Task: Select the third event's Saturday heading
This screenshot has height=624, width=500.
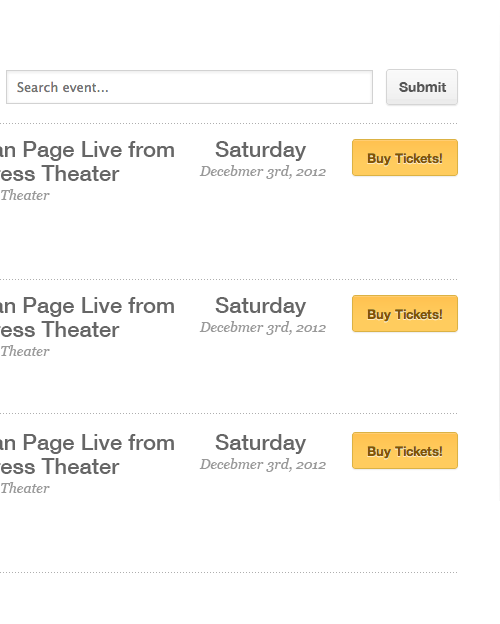Action: tap(261, 443)
